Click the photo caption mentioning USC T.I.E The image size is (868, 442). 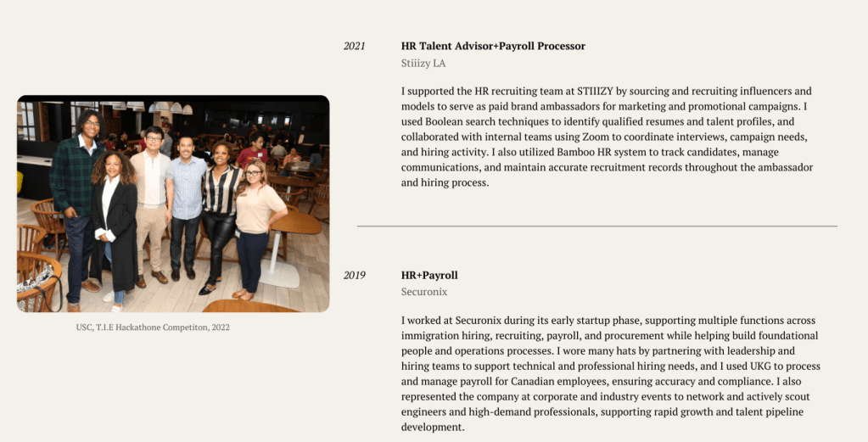tap(153, 327)
